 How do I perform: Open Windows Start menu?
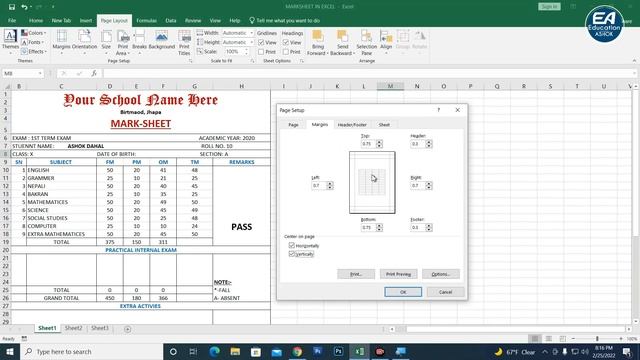point(9,351)
